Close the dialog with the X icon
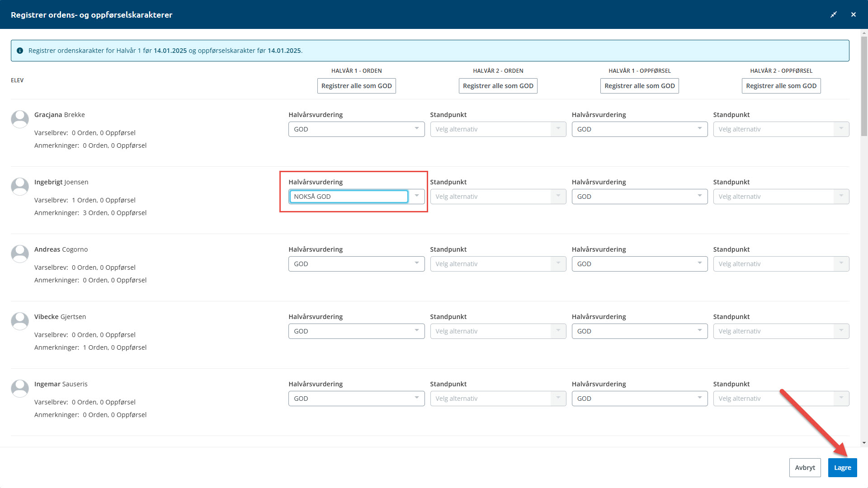 tap(854, 14)
